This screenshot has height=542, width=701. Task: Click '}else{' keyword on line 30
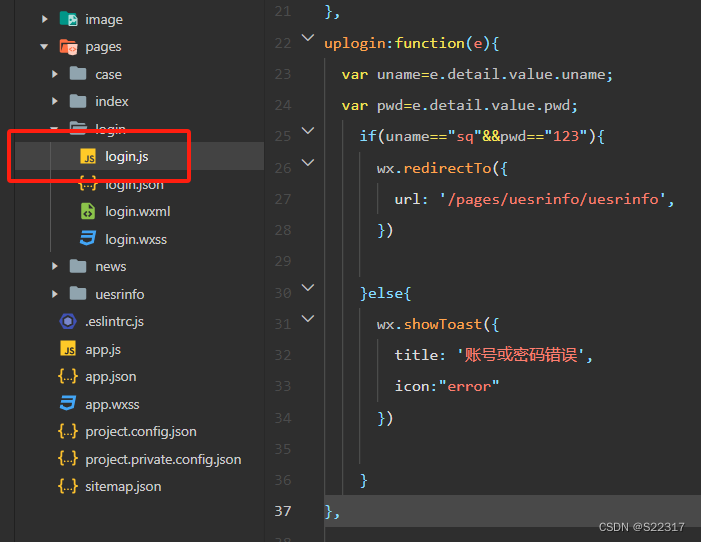[x=385, y=293]
